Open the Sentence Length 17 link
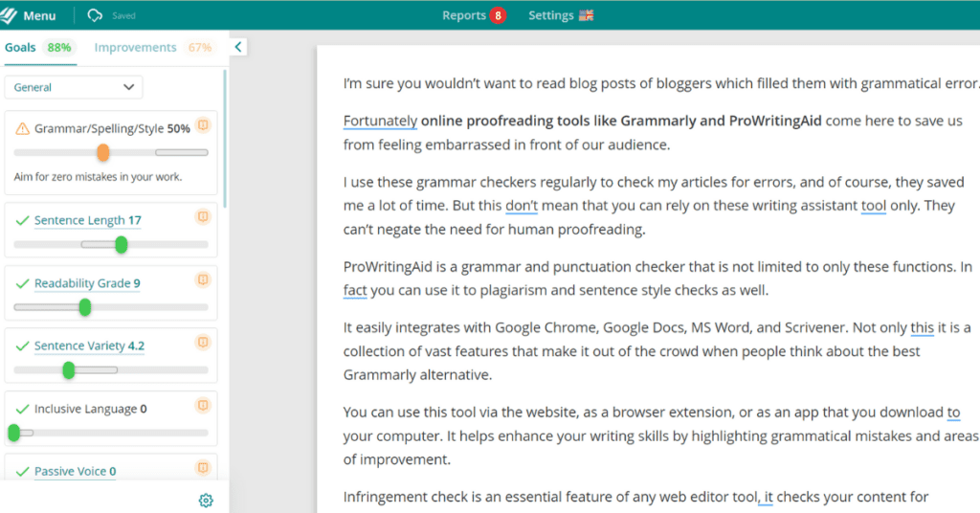 coord(87,220)
